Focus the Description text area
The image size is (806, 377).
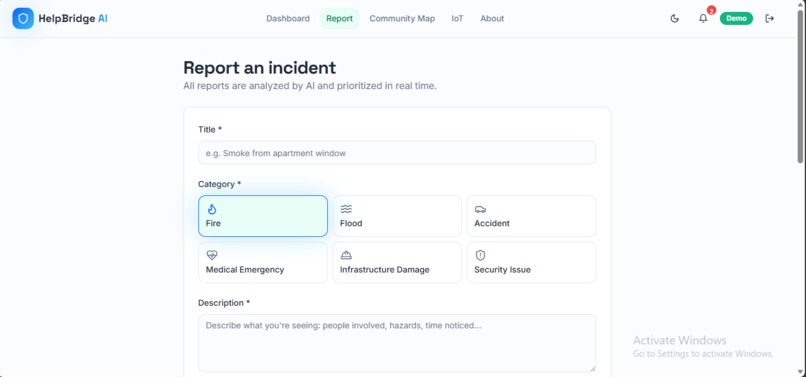(397, 343)
